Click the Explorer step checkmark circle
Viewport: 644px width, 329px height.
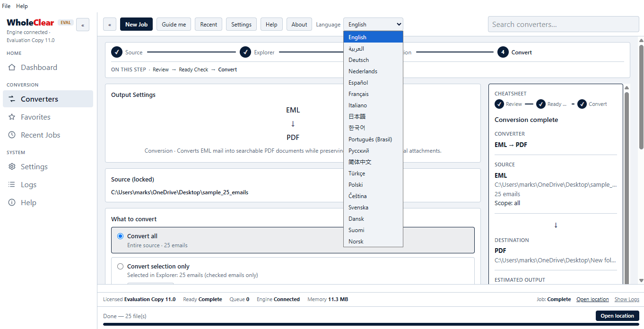coord(245,52)
